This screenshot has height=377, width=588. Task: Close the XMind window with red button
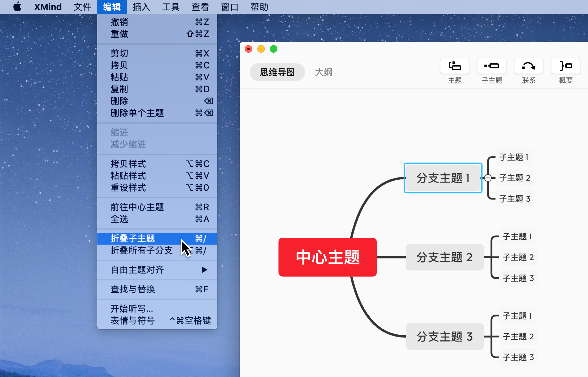click(x=248, y=49)
